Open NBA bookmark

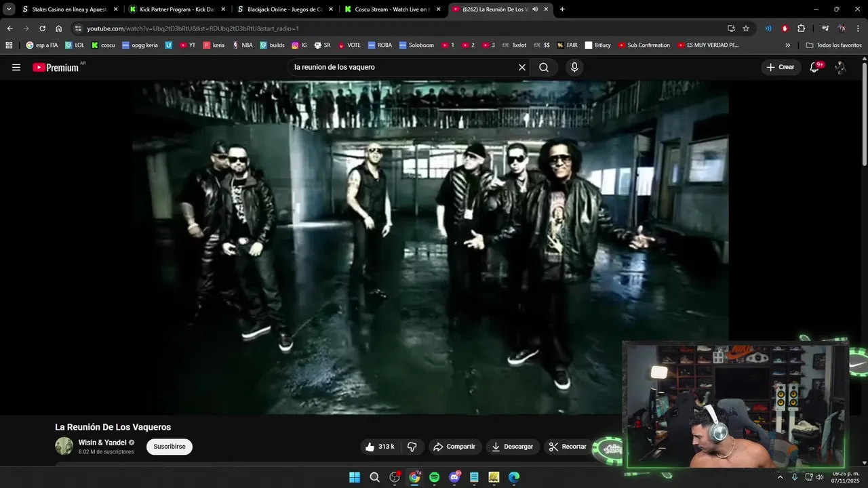(242, 45)
